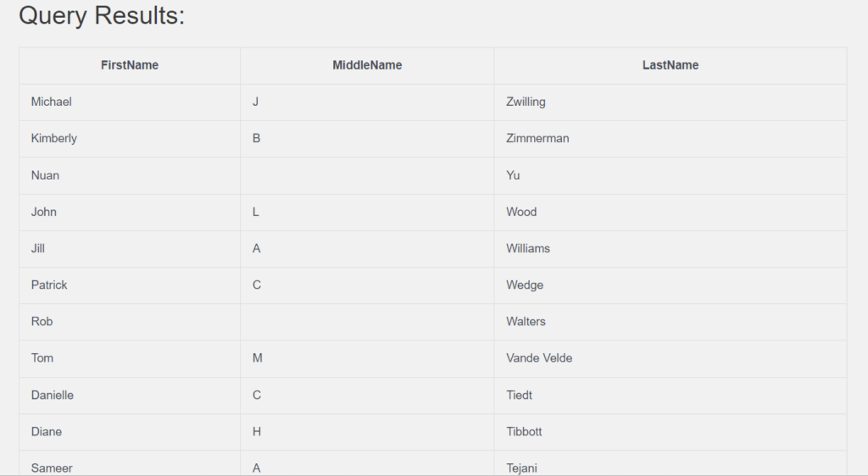
Task: Select the first name Michael
Action: [52, 102]
